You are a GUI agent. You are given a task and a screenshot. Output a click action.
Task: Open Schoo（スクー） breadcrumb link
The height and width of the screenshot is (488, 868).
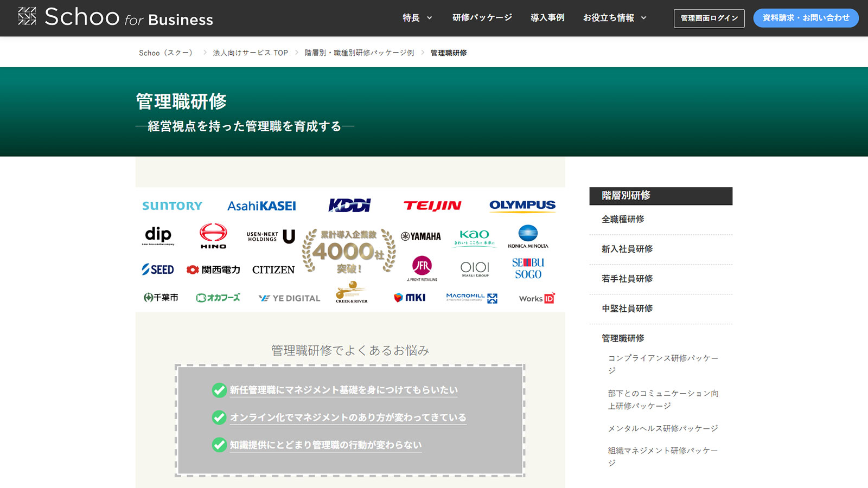[166, 53]
